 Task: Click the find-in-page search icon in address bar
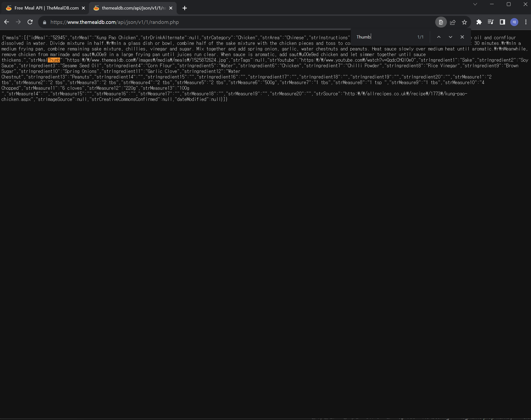point(441,22)
